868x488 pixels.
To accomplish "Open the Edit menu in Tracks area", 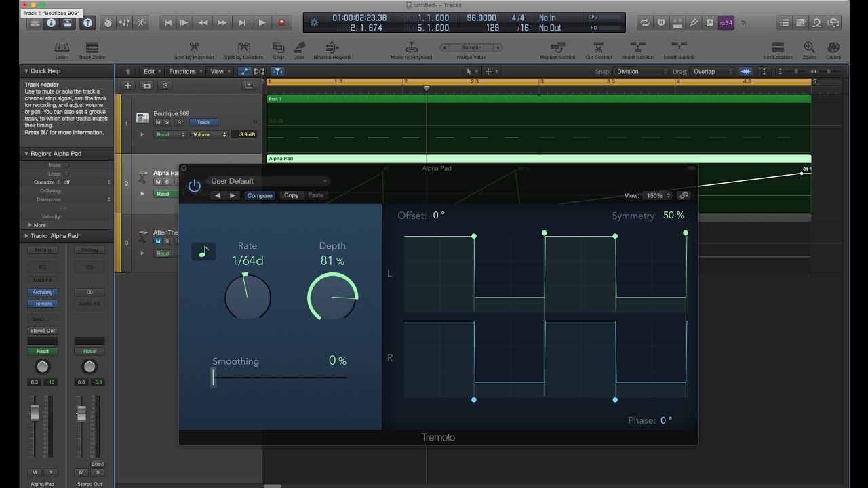I will coord(151,71).
